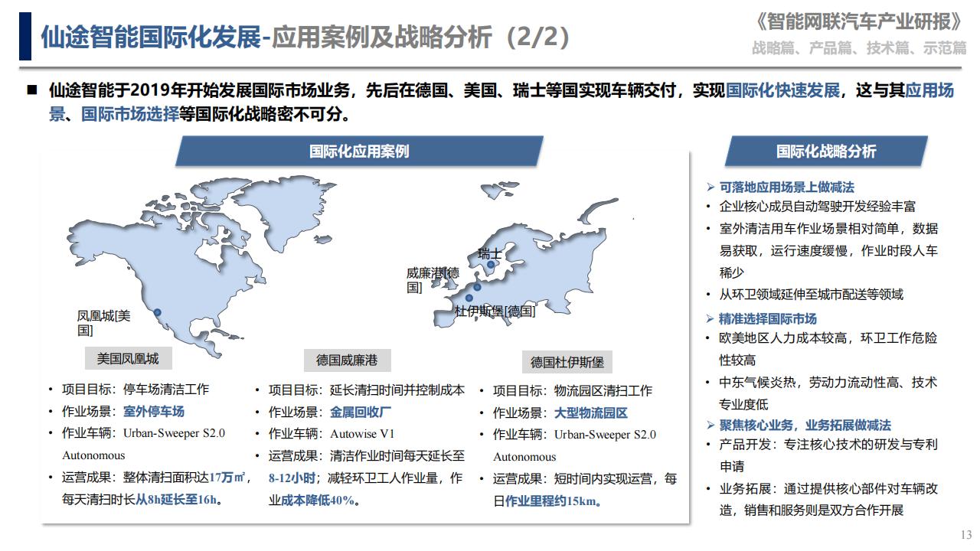The image size is (980, 551).
Task: Click the bullet starting 欧美地区人力成本较高
Action: (828, 348)
